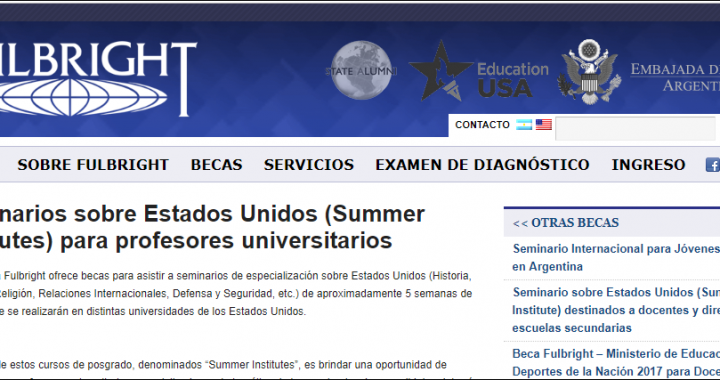The height and width of the screenshot is (380, 720).
Task: Open Seminario sobre Estados Unidos secundarias link
Action: [616, 310]
